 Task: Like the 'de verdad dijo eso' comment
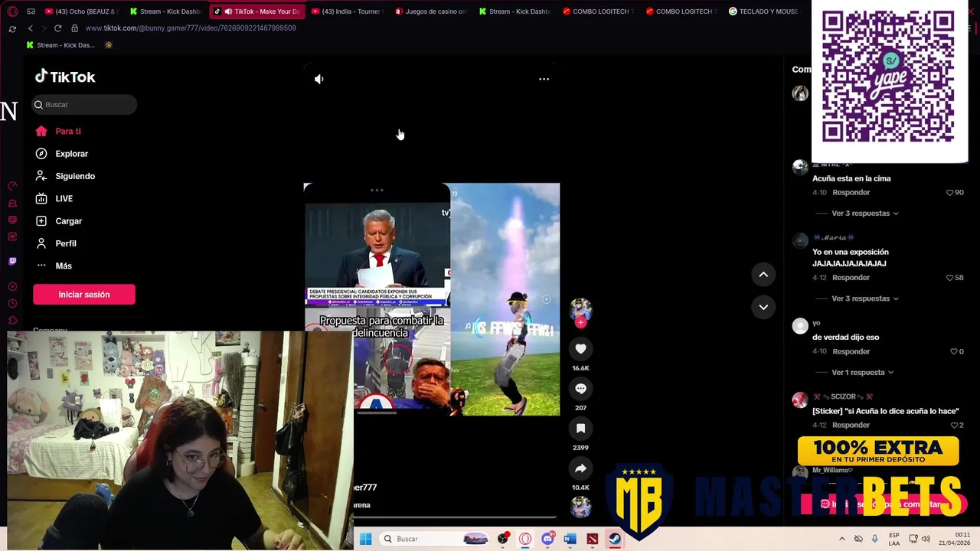pyautogui.click(x=954, y=352)
